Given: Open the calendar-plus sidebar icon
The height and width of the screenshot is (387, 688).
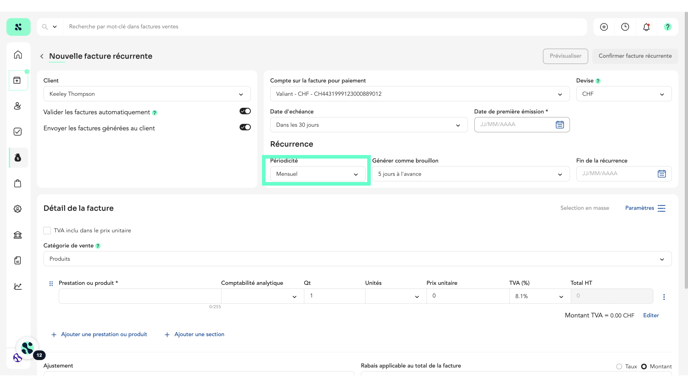Looking at the screenshot, I should (x=18, y=80).
